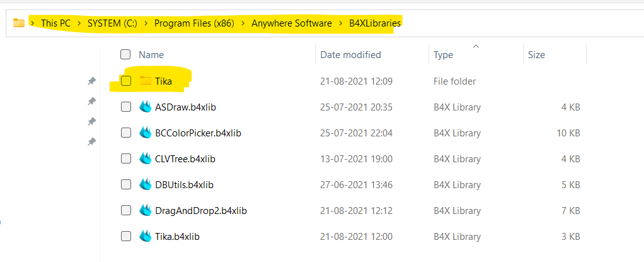
Task: Sort files by the Size column
Action: [x=536, y=55]
